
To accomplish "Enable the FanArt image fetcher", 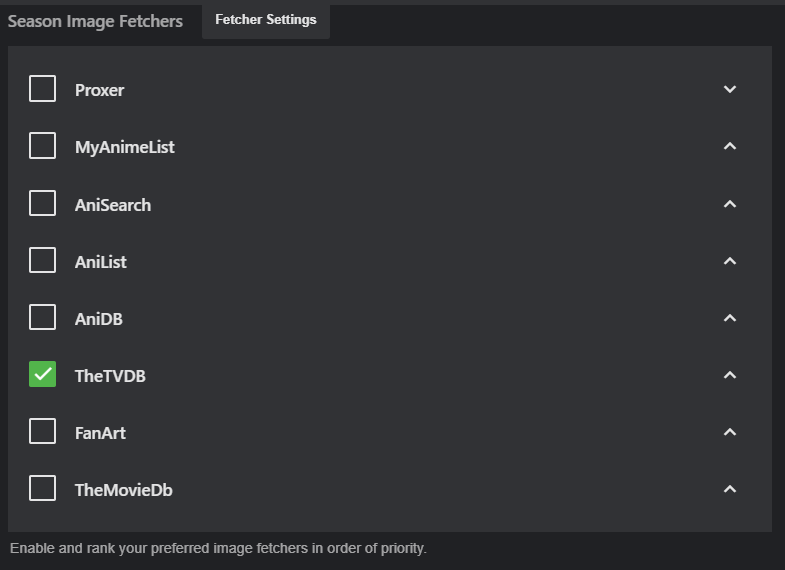I will 42,432.
